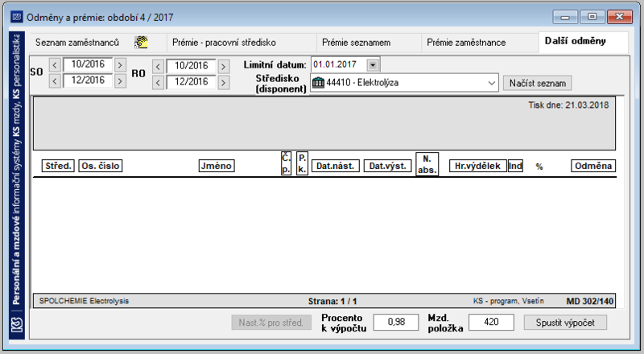The width and height of the screenshot is (644, 354).
Task: Click the MD 302/140 footer code
Action: point(590,302)
